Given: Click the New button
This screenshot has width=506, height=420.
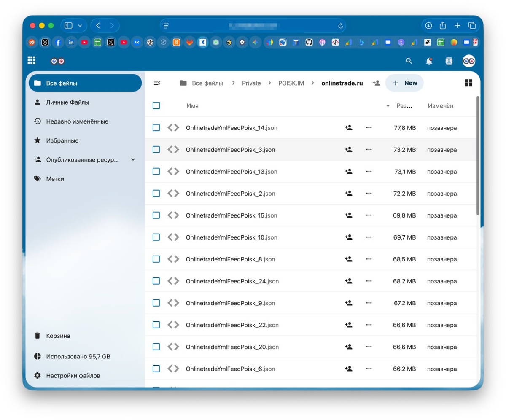Looking at the screenshot, I should click(x=404, y=83).
